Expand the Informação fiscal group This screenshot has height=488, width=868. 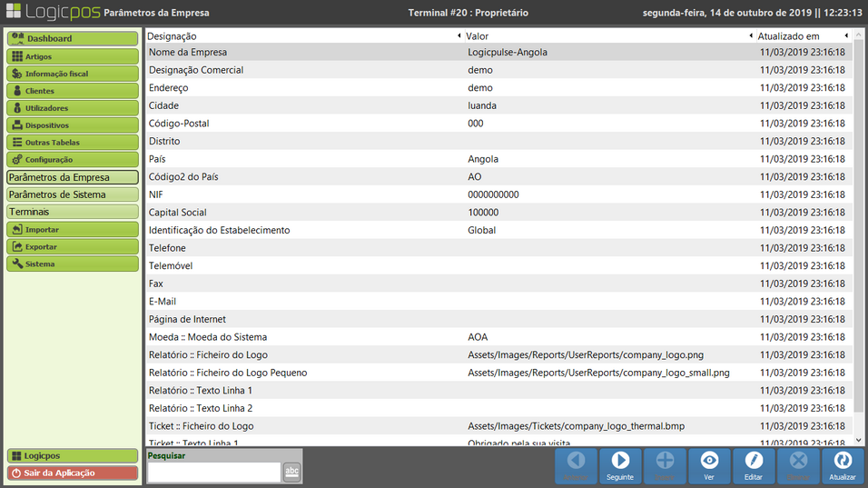(73, 74)
